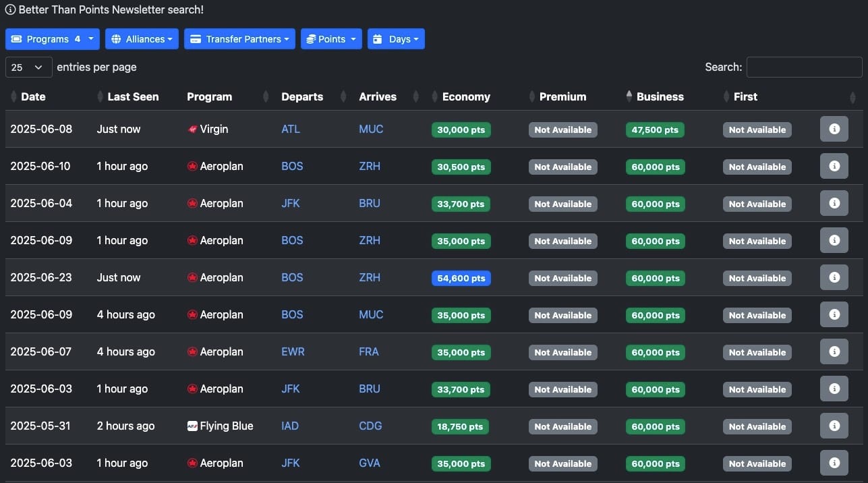Click the date cell 2025-06-04
Image resolution: width=868 pixels, height=483 pixels.
click(x=41, y=203)
